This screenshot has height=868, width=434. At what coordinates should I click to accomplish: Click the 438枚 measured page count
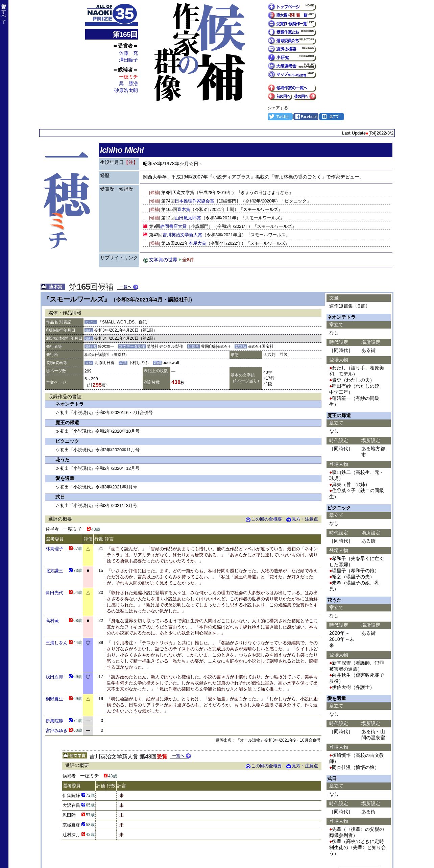coord(178,382)
